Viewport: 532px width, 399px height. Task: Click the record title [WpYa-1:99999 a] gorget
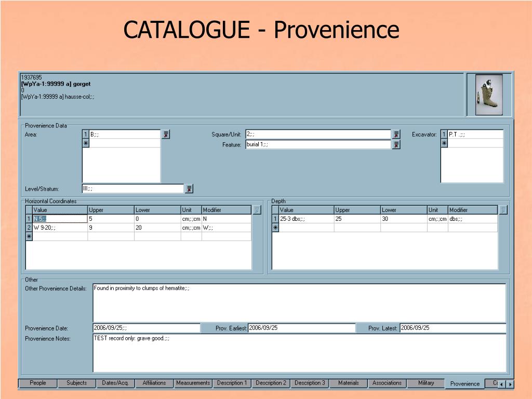pyautogui.click(x=56, y=84)
